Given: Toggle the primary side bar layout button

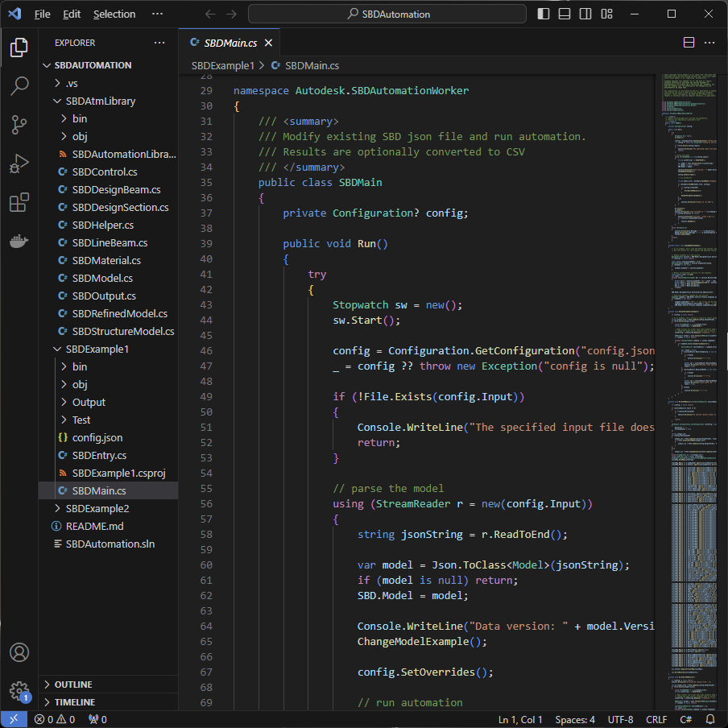Looking at the screenshot, I should click(x=544, y=14).
